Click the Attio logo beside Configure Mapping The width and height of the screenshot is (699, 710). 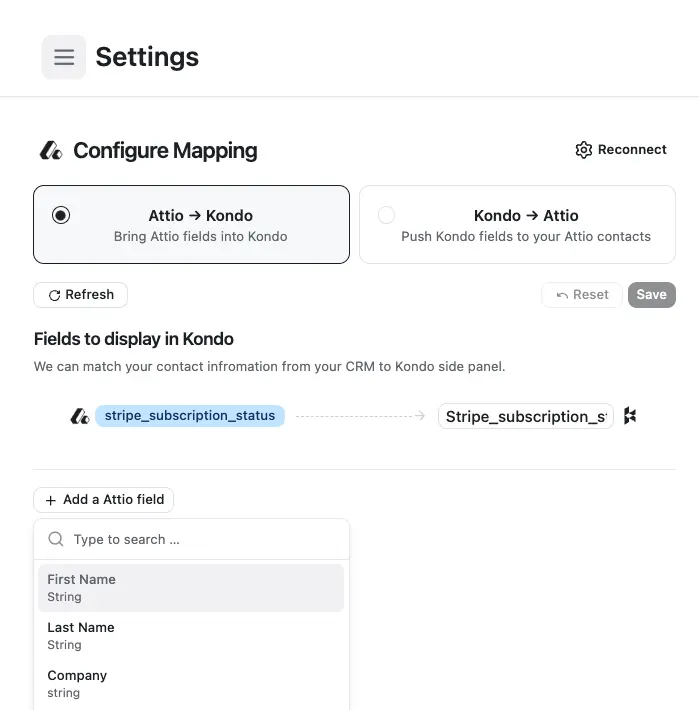tap(51, 150)
